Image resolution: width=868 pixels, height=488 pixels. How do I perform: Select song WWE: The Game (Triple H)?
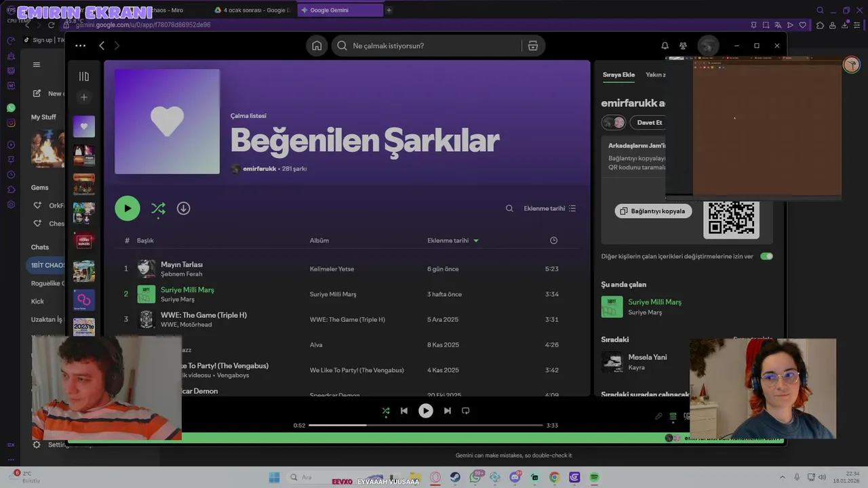click(x=203, y=315)
